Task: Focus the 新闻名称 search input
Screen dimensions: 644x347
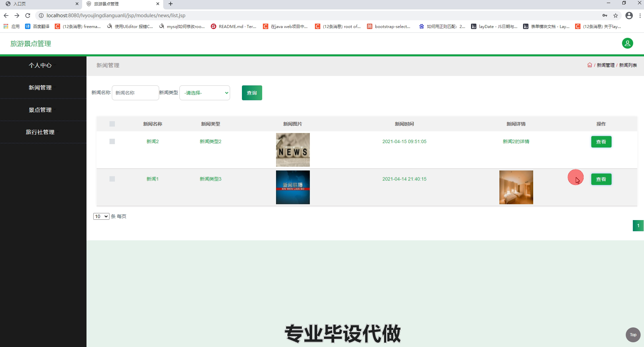Action: (135, 93)
